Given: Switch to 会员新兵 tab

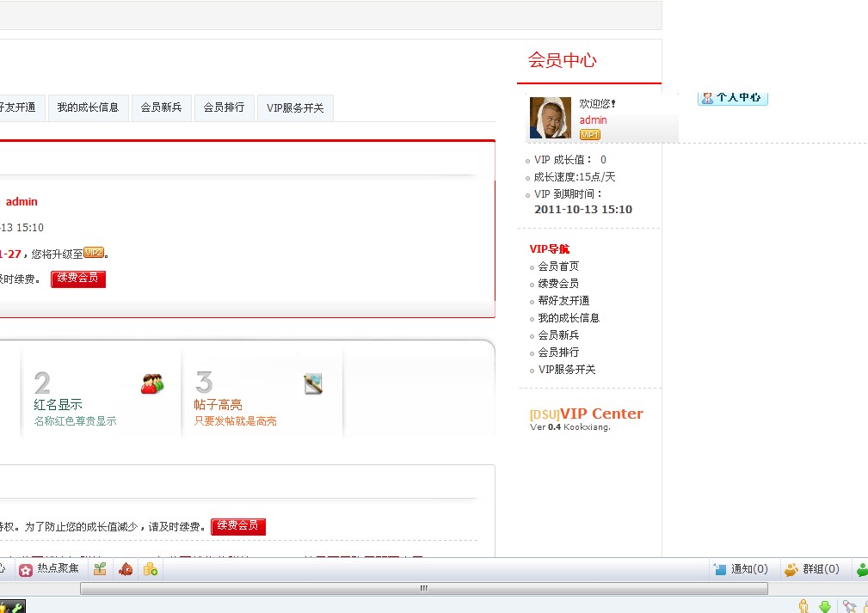Looking at the screenshot, I should (161, 107).
